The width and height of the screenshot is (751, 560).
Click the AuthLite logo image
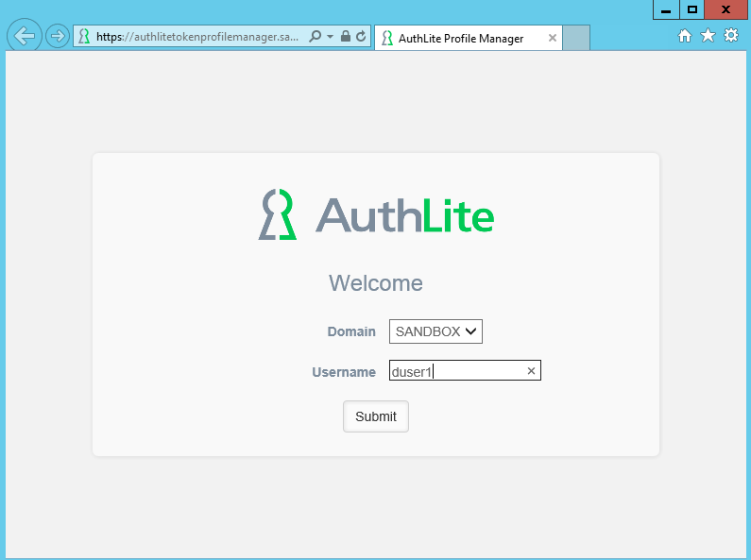(376, 214)
